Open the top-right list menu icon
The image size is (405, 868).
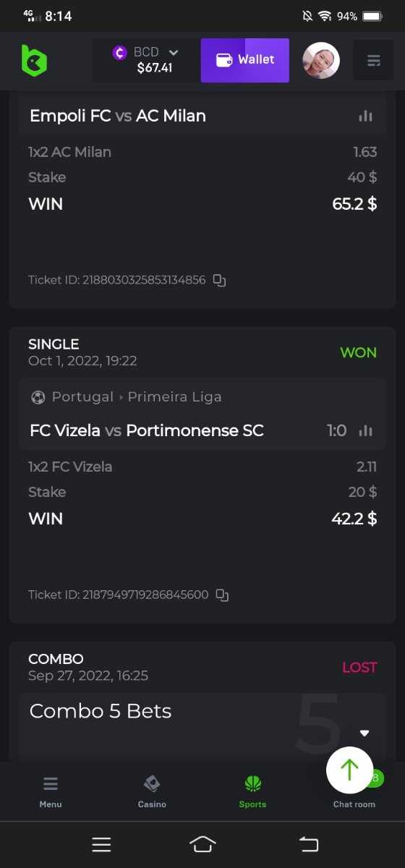click(x=373, y=61)
